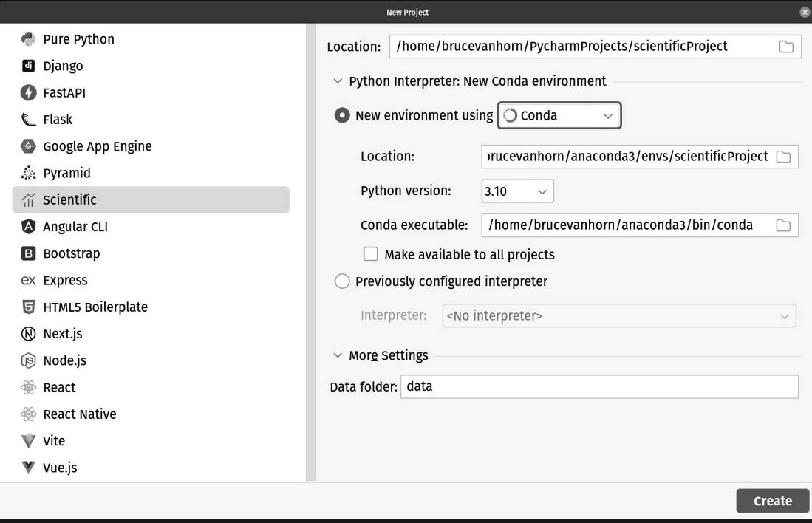Open the Conda environment type dropdown
Screen dimensions: 812x523
pyautogui.click(x=559, y=115)
